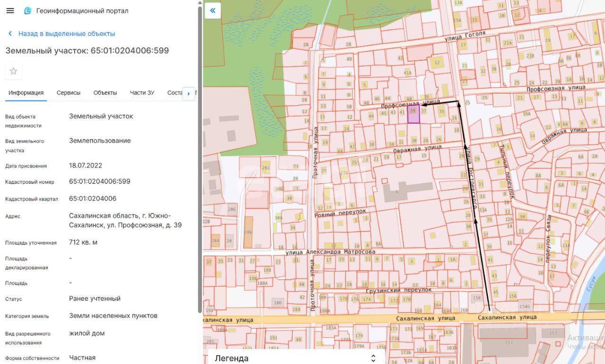This screenshot has width=605, height=364.
Task: Click the permitted use value жилой дом
Action: point(87,333)
